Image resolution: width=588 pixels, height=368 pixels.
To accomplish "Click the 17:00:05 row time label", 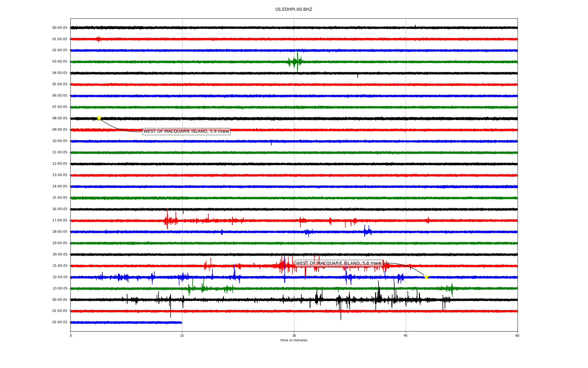I will (60, 220).
